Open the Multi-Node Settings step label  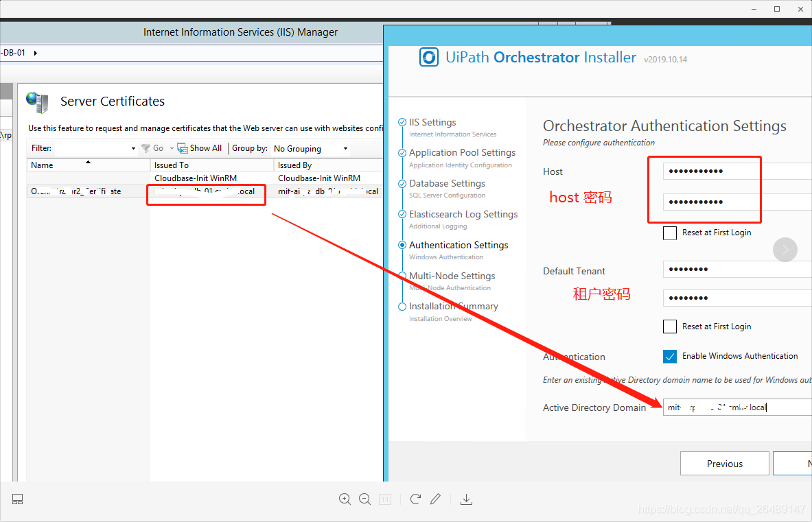(452, 276)
